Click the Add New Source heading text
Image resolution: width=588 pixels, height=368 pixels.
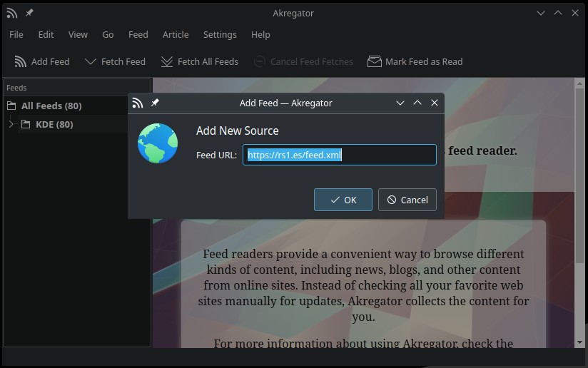(238, 131)
